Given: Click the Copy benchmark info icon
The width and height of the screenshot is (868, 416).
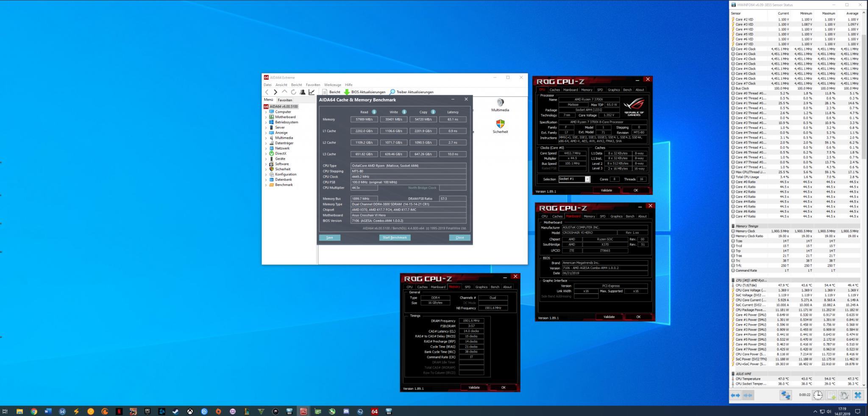Looking at the screenshot, I should 433,112.
